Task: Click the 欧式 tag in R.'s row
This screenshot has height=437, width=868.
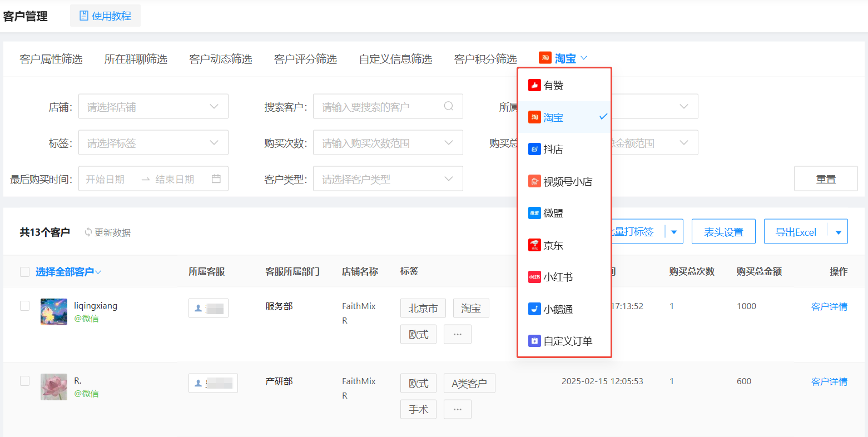Action: [x=419, y=383]
